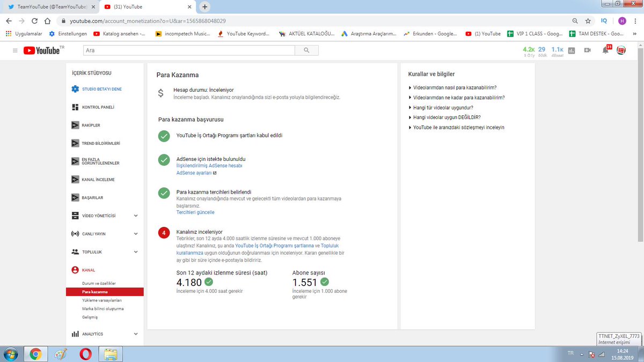Viewport: 644px width, 362px height.
Task: Open Yükleme varsayılanları
Action: coord(102,300)
